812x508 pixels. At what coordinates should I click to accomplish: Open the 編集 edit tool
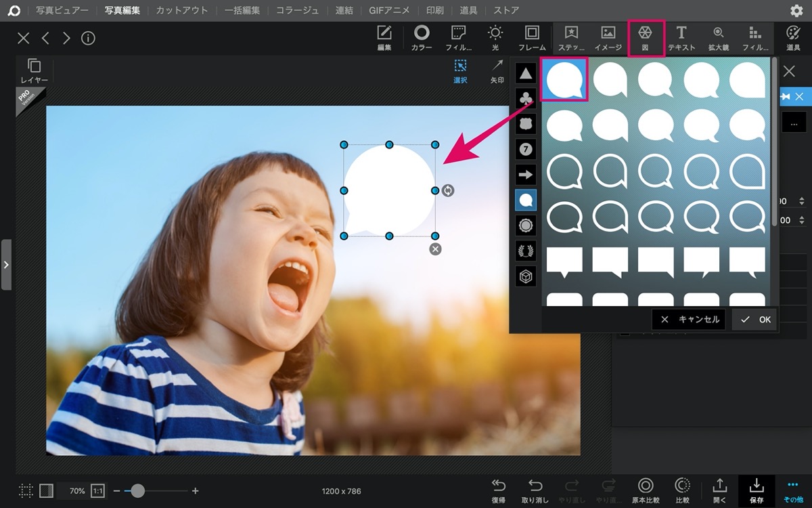(x=384, y=38)
